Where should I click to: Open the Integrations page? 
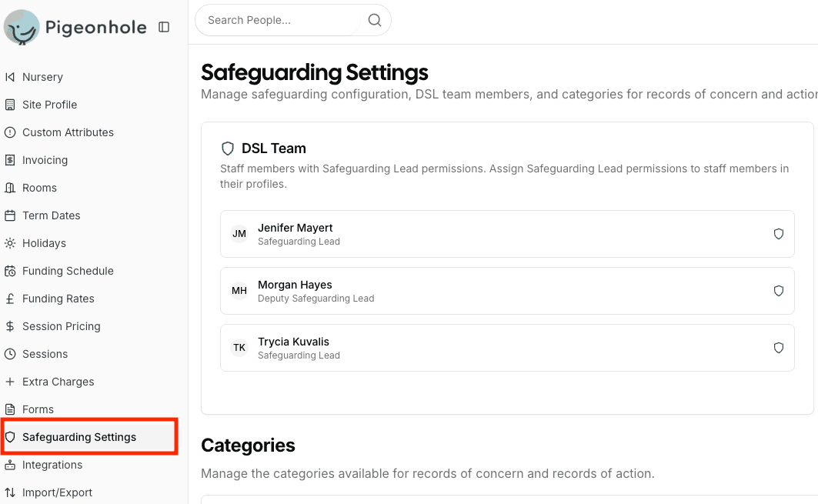pos(52,465)
